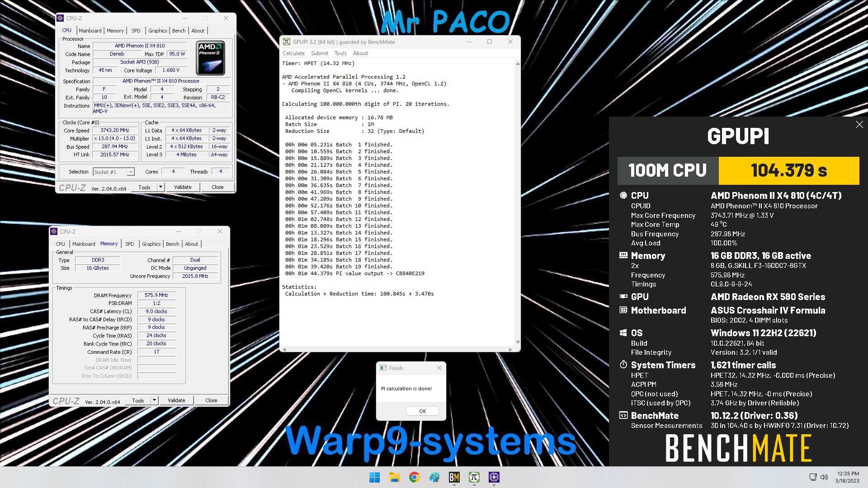Close the BenchMate GPUPI result panel
This screenshot has width=868, height=488.
pyautogui.click(x=859, y=125)
